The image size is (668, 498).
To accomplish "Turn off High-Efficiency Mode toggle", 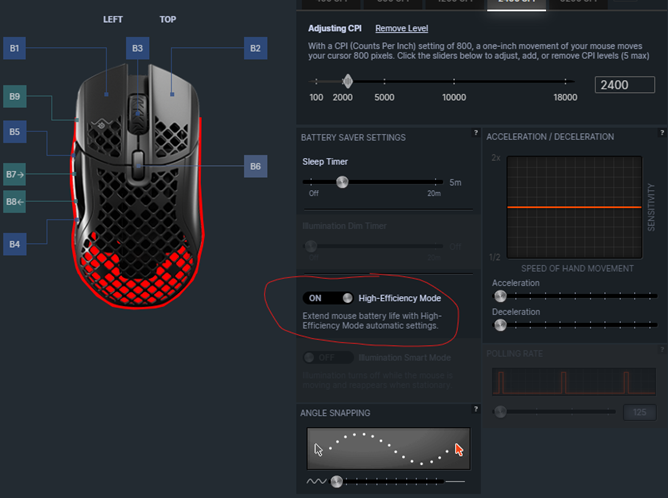I will coord(328,298).
